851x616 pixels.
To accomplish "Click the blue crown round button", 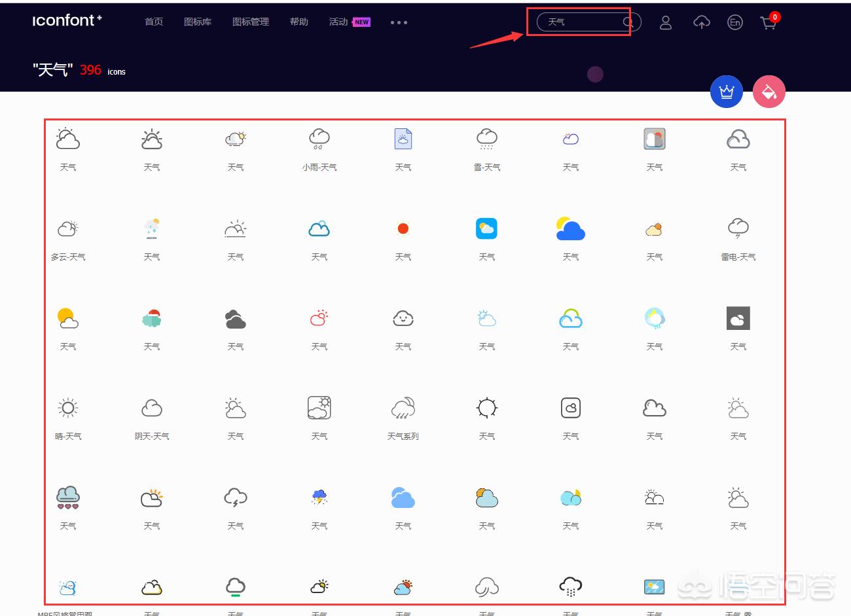I will coord(727,92).
